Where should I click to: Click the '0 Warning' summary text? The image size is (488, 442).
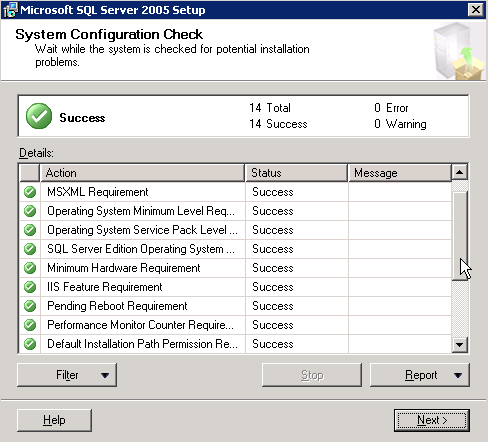pyautogui.click(x=400, y=124)
